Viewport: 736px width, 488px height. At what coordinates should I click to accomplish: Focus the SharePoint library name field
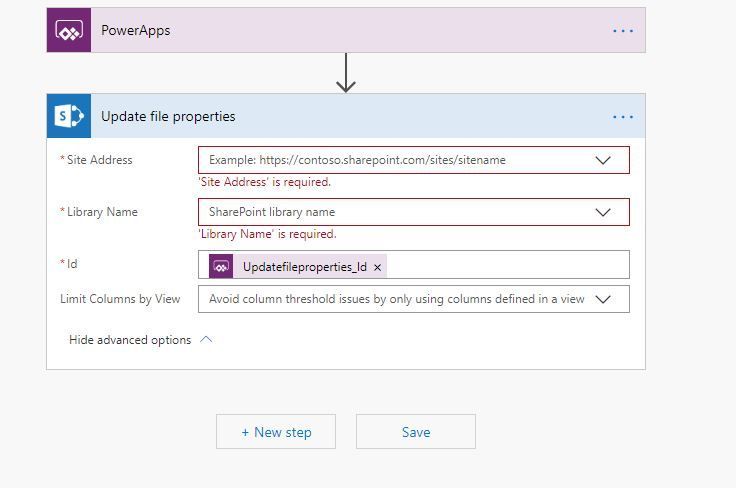point(414,212)
